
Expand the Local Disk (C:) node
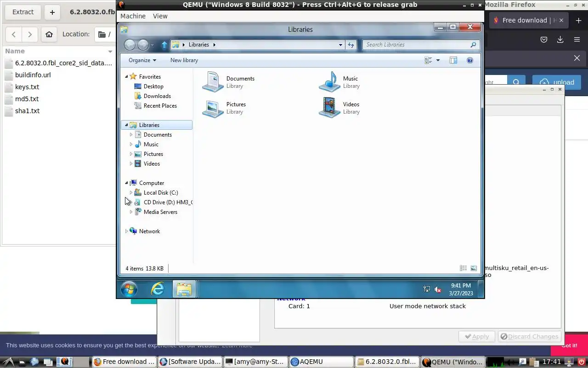tap(131, 192)
